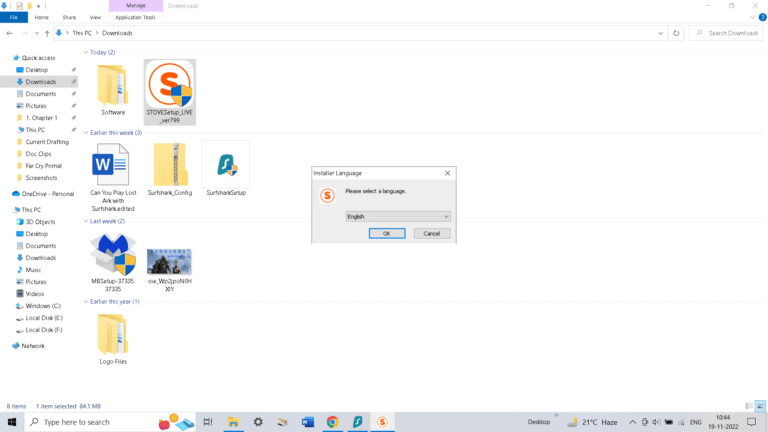Open the File menu tab
Viewport: 768px width, 432px height.
[14, 17]
